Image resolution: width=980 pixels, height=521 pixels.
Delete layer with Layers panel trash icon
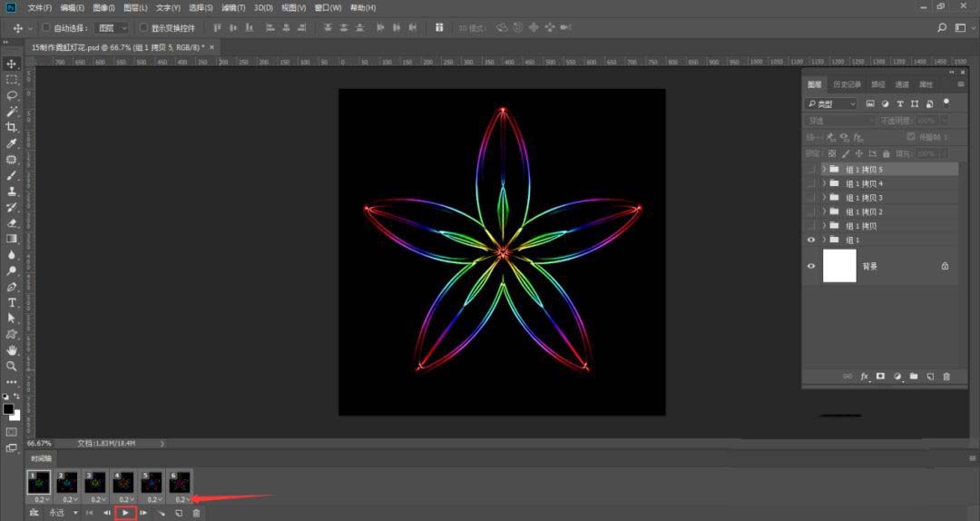(x=946, y=377)
